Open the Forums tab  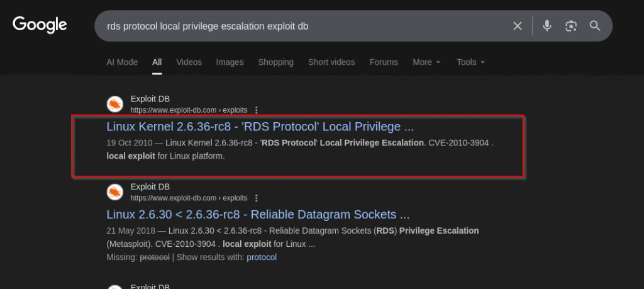(x=384, y=62)
